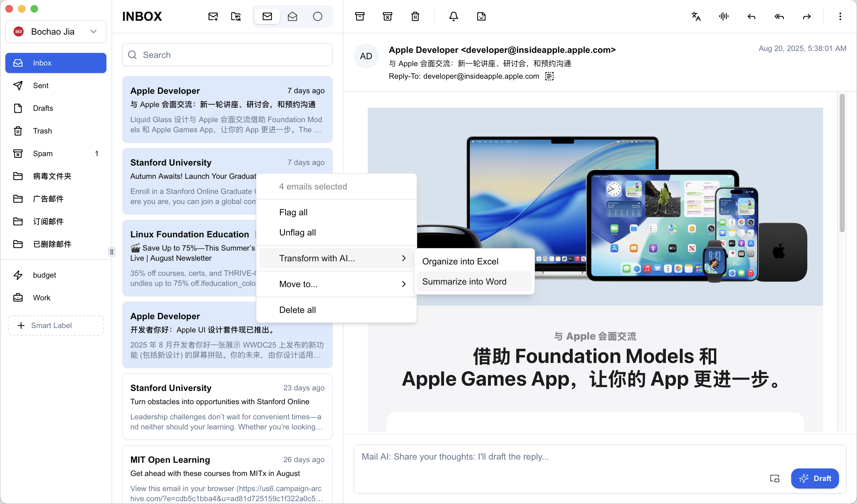Screen dimensions: 857x504
Task: Switch to read emails filter
Action: tap(292, 16)
